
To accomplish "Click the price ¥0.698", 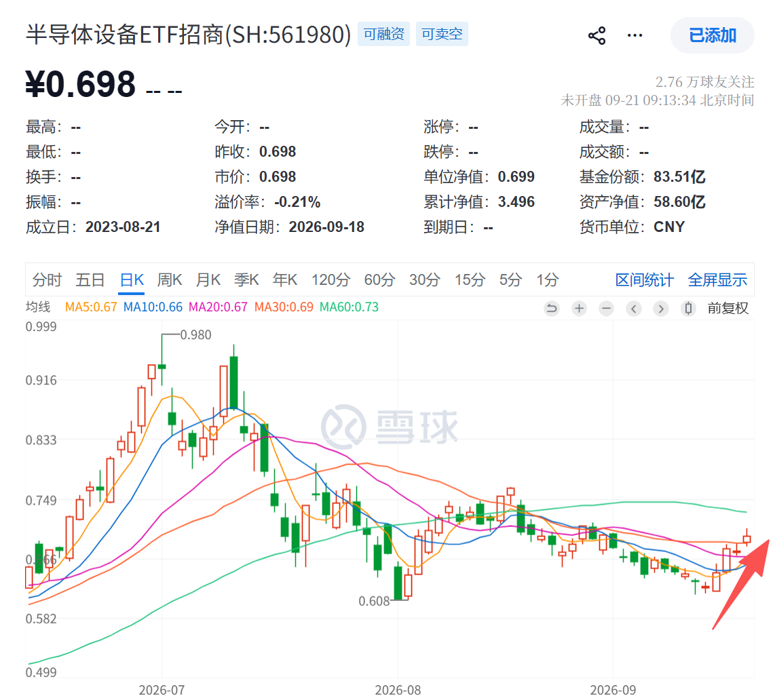I will (81, 84).
